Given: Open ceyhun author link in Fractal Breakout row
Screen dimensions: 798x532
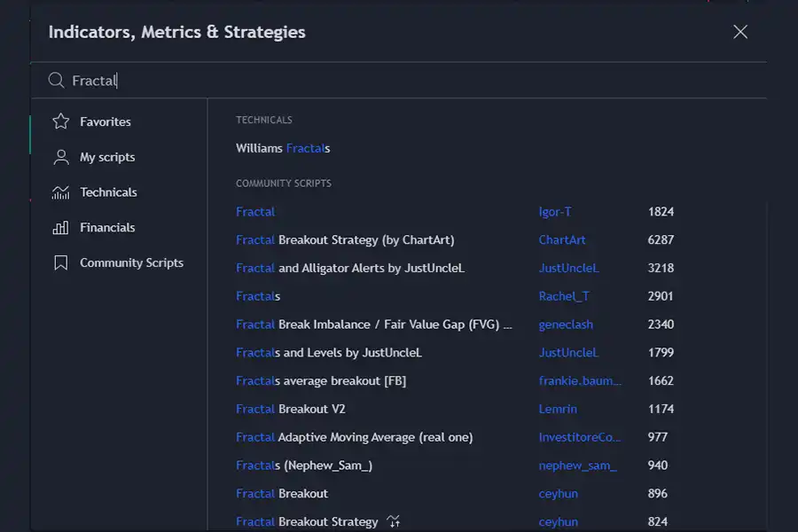Looking at the screenshot, I should pyautogui.click(x=559, y=494).
